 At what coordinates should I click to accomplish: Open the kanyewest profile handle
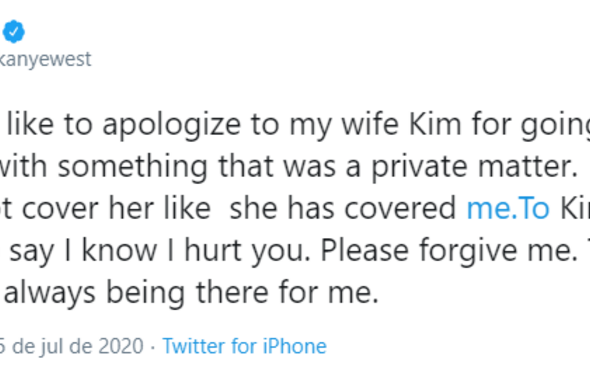click(x=45, y=59)
